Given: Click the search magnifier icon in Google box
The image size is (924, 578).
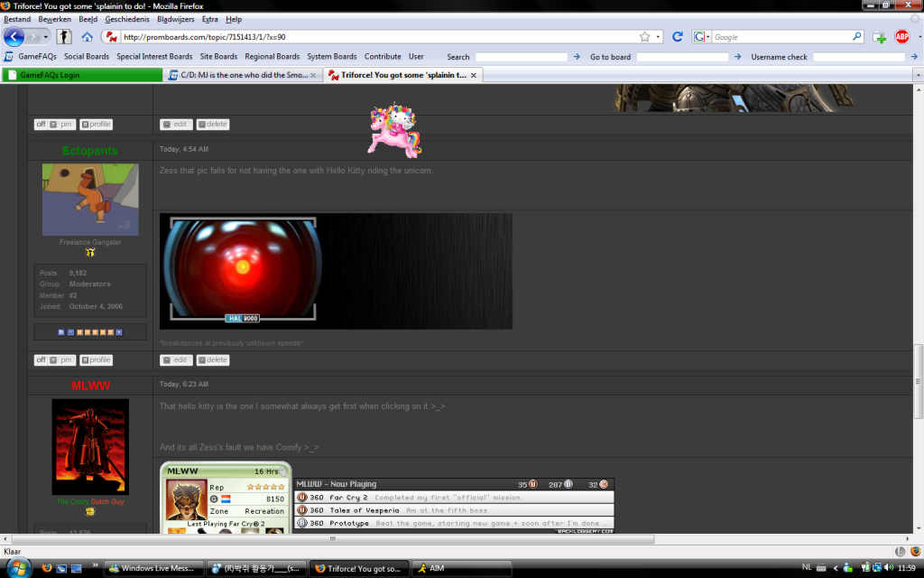Looking at the screenshot, I should (857, 37).
